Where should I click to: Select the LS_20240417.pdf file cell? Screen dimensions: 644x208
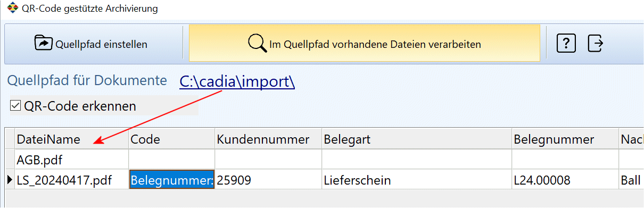(72, 180)
